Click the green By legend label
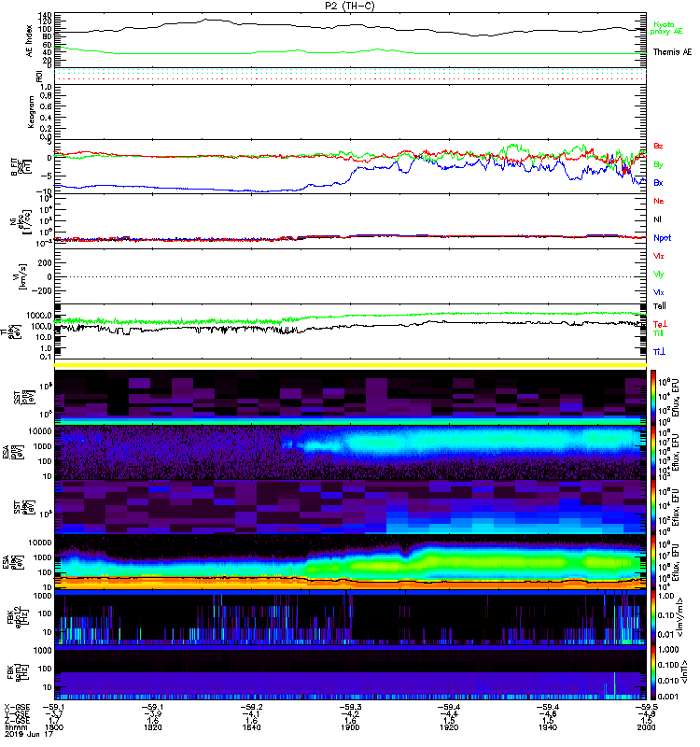Viewport: 700px width, 747px height. (658, 165)
